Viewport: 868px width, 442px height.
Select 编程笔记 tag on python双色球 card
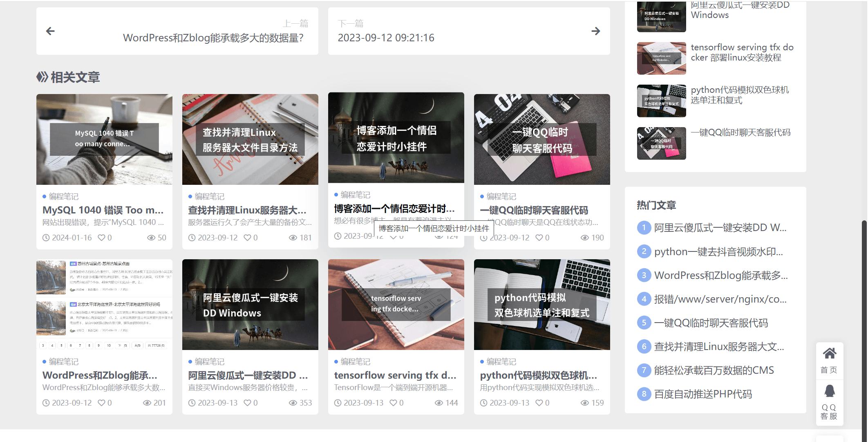point(501,362)
